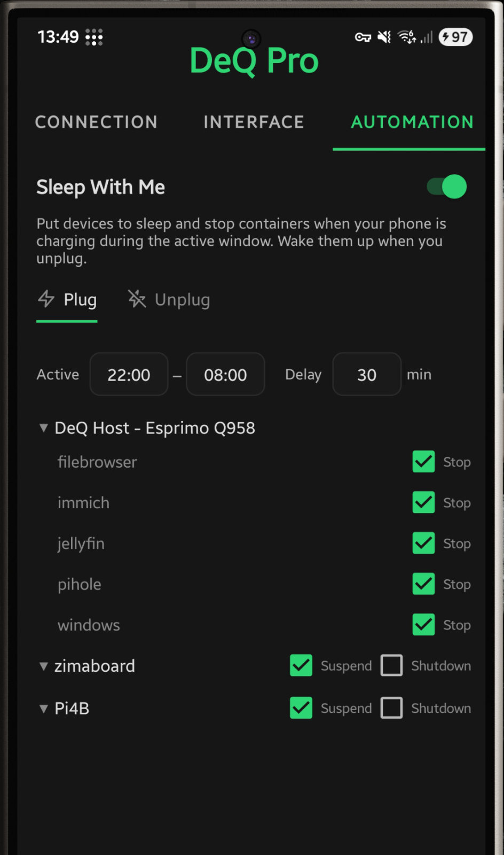Collapse the Pi4B section
This screenshot has height=855, width=504.
[44, 708]
